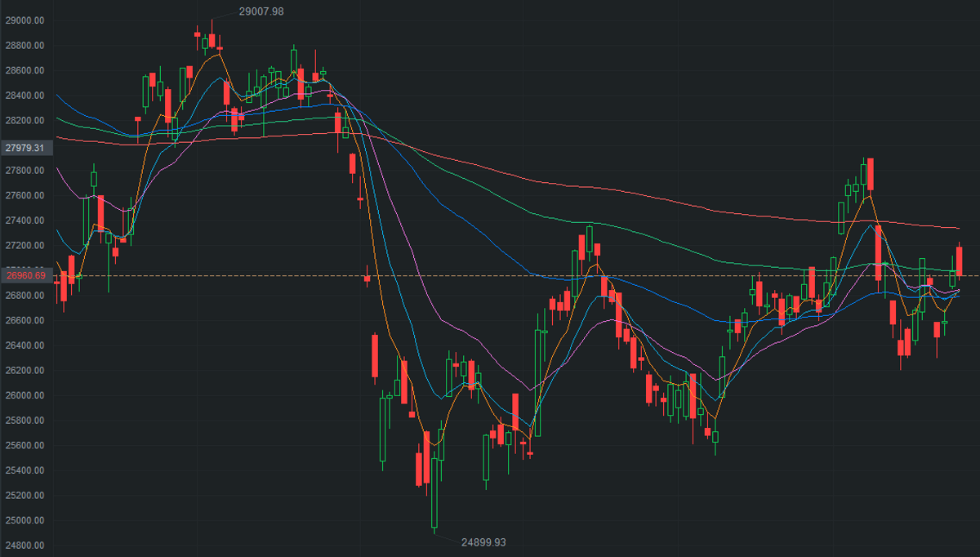Viewport: 980px width, 557px height.
Task: Click the 29007.98 high price label
Action: pyautogui.click(x=261, y=11)
